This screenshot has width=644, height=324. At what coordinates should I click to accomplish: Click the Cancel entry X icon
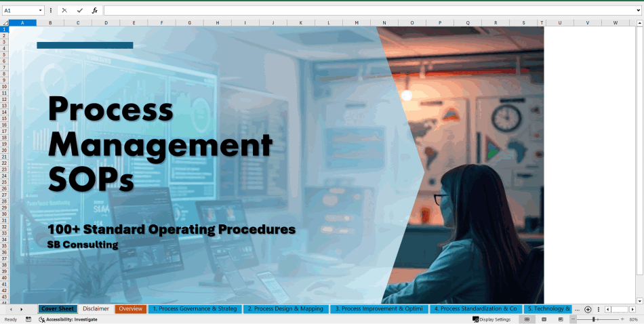64,11
